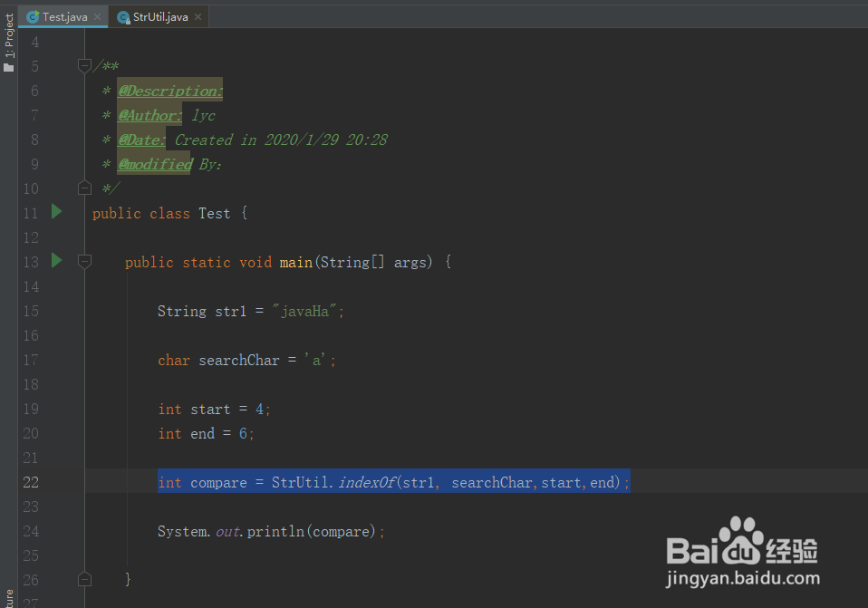This screenshot has width=868, height=608.
Task: Click the Test.java class file icon
Action: pos(34,17)
